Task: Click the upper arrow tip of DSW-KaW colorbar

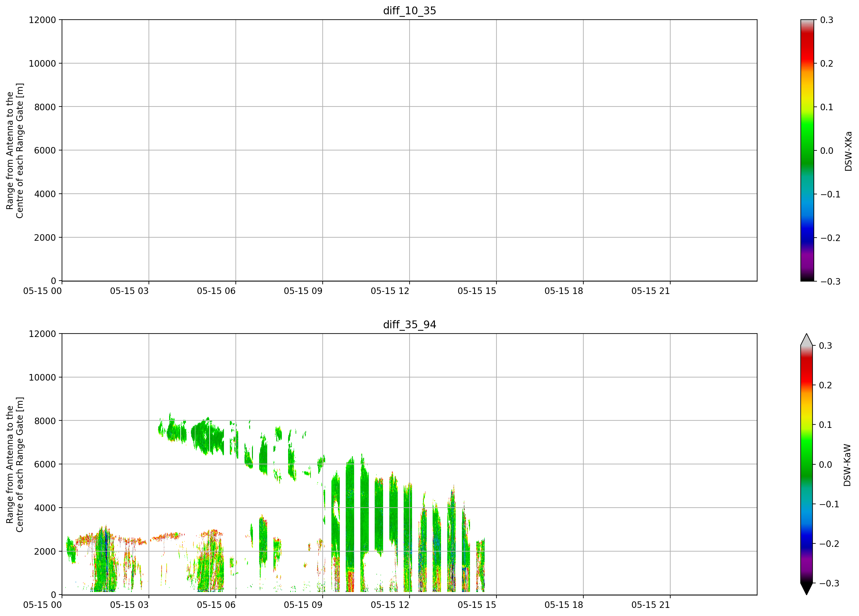Action: click(807, 340)
